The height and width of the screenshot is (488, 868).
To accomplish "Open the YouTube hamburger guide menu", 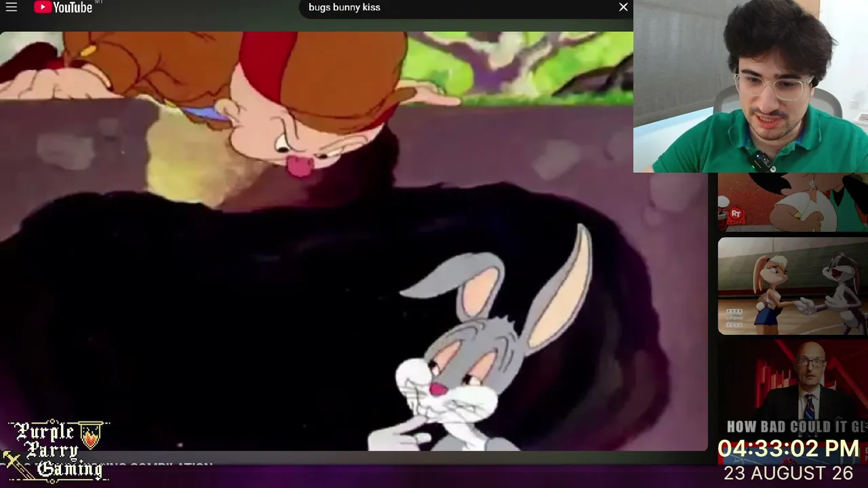I will tap(12, 7).
